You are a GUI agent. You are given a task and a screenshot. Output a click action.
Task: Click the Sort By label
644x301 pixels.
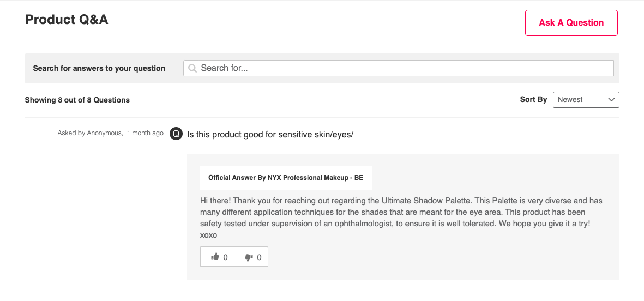[533, 100]
